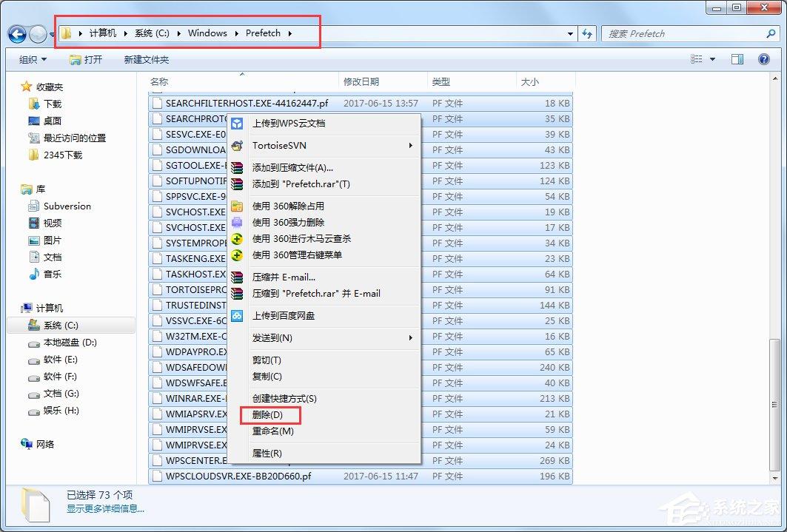Click the 收藏夹 star icon
The height and width of the screenshot is (532, 787).
[x=26, y=87]
